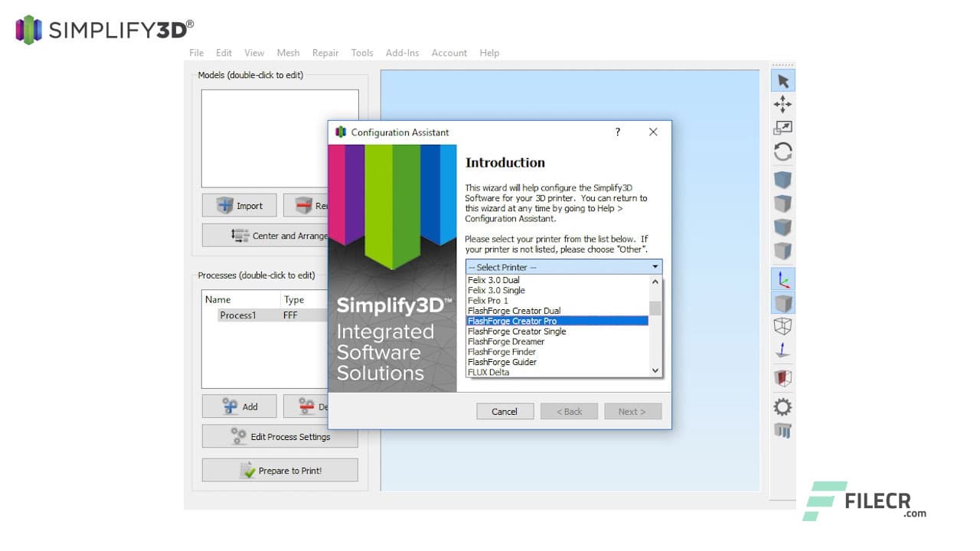980x551 pixels.
Task: Open the Select Printer dropdown
Action: coord(563,267)
